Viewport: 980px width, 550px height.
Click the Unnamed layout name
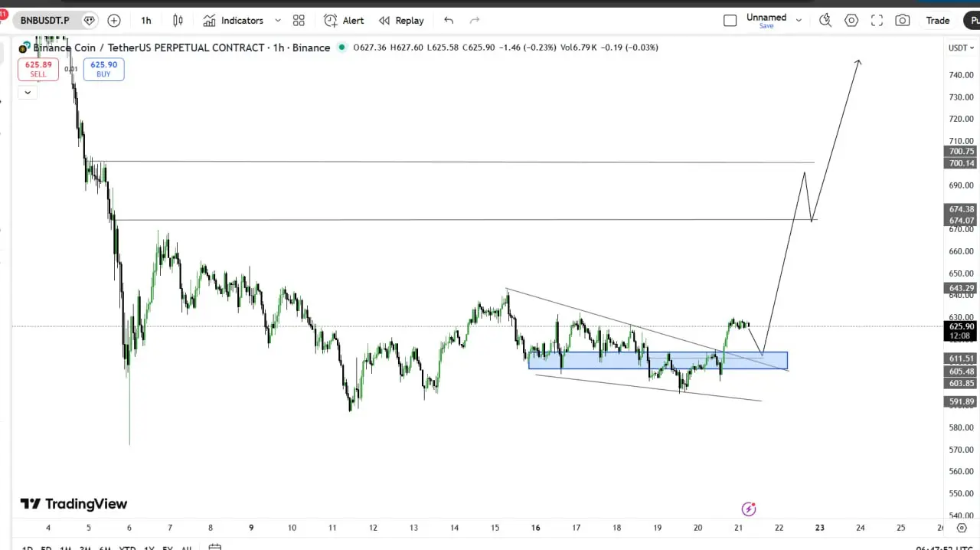(766, 17)
